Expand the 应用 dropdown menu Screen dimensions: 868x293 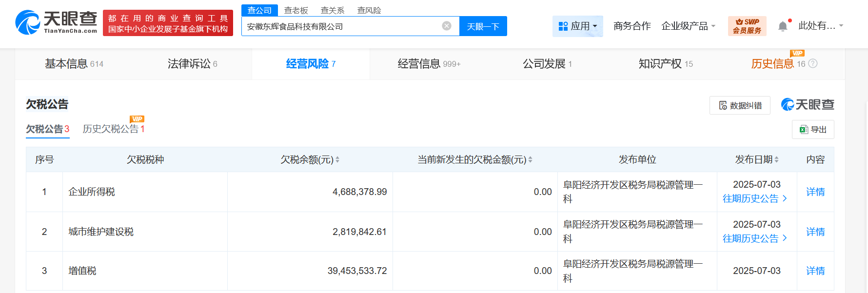point(578,26)
